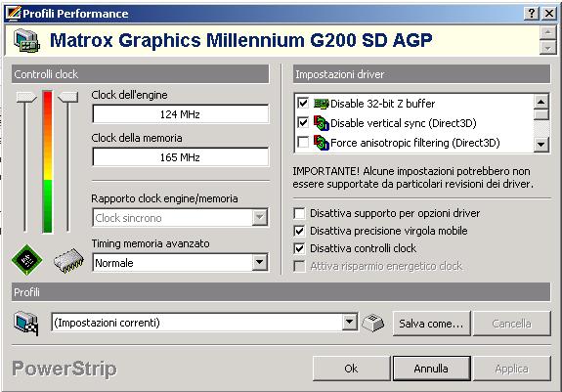This screenshot has height=392, width=562.
Task: Click the graphics card icon beside Matrox title
Action: pyautogui.click(x=26, y=41)
